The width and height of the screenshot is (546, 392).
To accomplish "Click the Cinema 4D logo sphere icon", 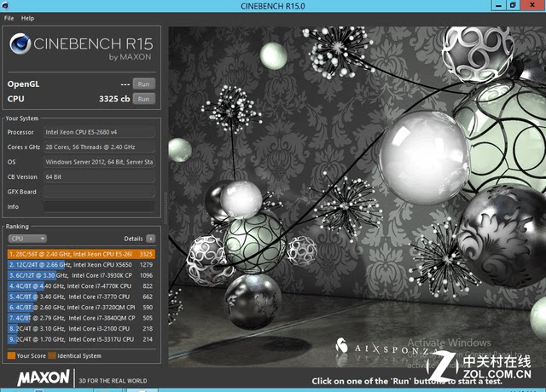I will tap(20, 43).
